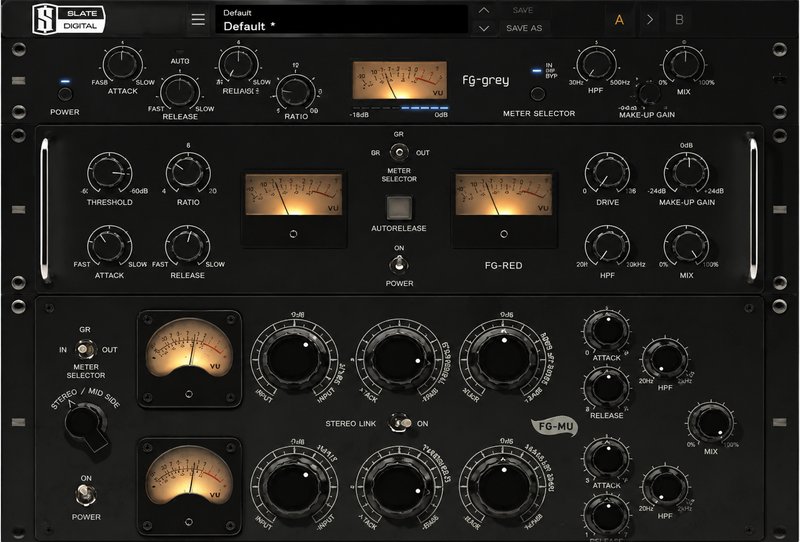Click the FG-grey VU meter
This screenshot has width=800, height=542.
[x=400, y=81]
